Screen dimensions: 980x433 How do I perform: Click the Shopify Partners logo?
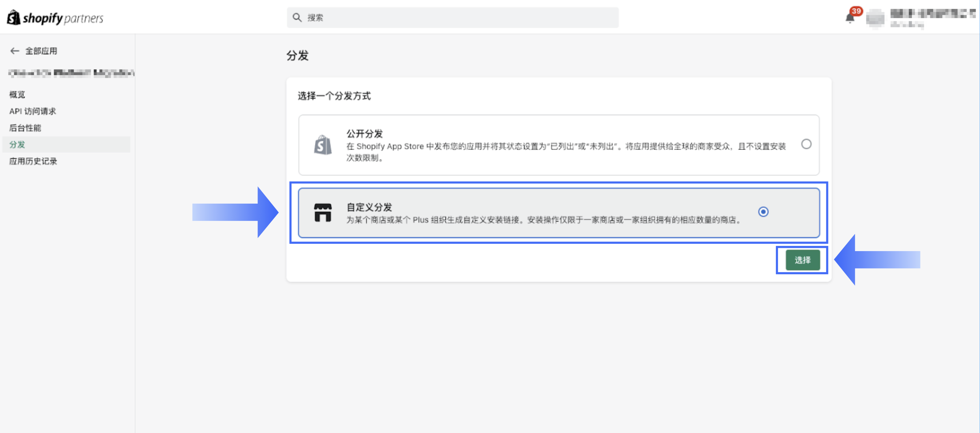click(55, 17)
